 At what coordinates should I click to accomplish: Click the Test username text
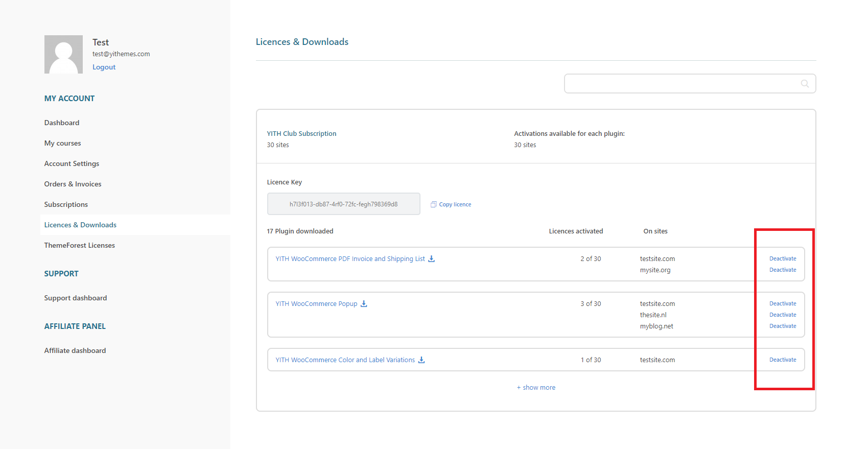click(x=101, y=42)
